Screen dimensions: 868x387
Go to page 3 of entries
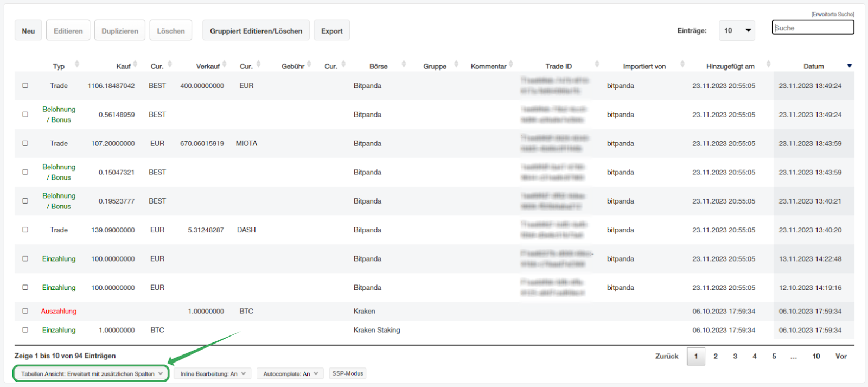[735, 356]
